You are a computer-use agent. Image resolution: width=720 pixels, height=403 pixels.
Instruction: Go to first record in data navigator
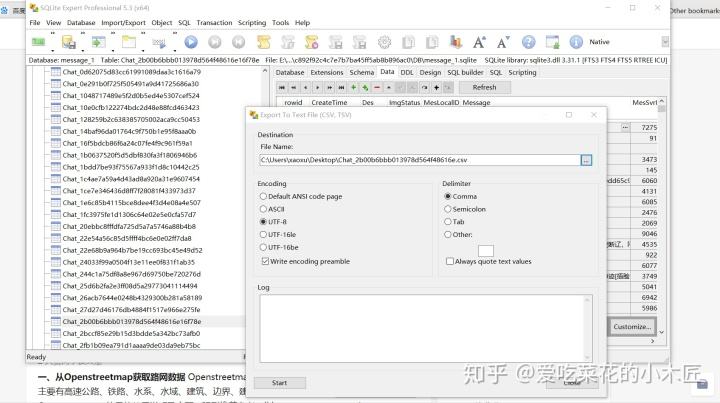[282, 87]
